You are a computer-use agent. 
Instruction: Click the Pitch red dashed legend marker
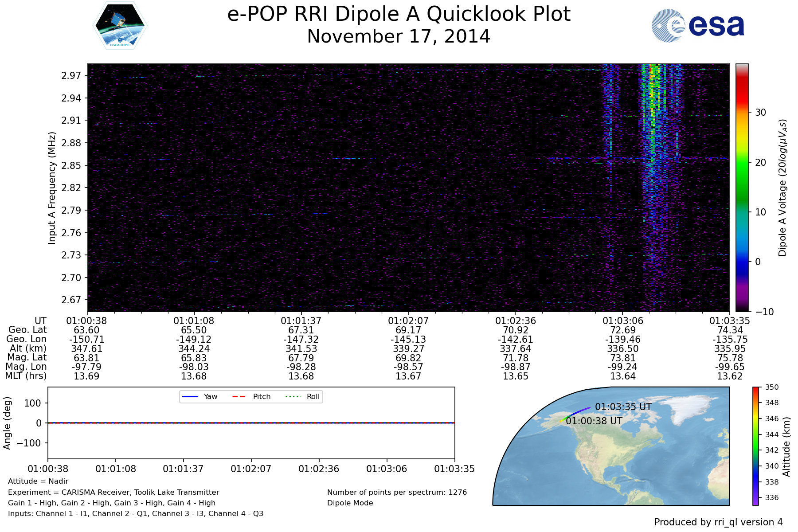click(239, 396)
